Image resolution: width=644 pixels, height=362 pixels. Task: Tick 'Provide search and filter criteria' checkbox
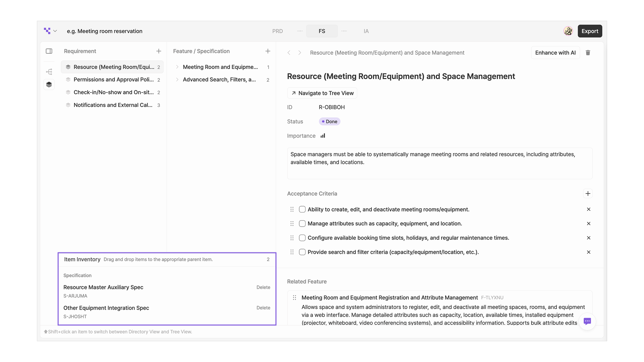pos(302,252)
